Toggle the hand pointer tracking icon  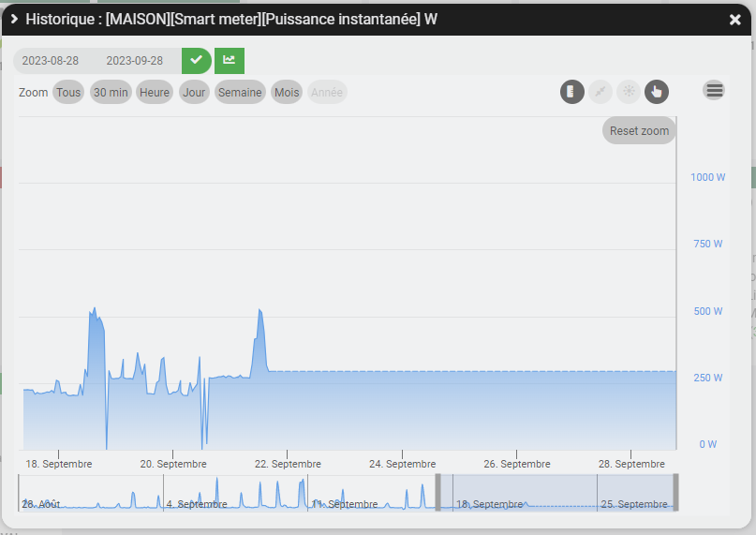coord(657,92)
